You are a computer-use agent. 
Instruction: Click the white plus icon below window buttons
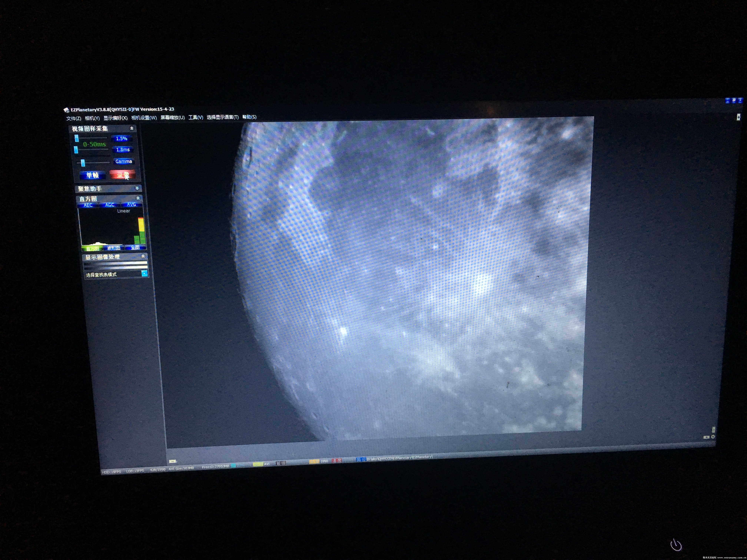click(738, 117)
